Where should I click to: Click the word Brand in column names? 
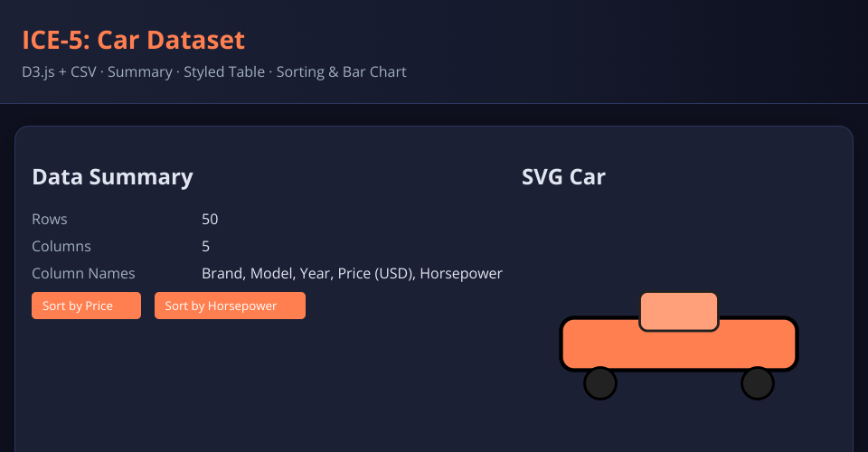(222, 273)
